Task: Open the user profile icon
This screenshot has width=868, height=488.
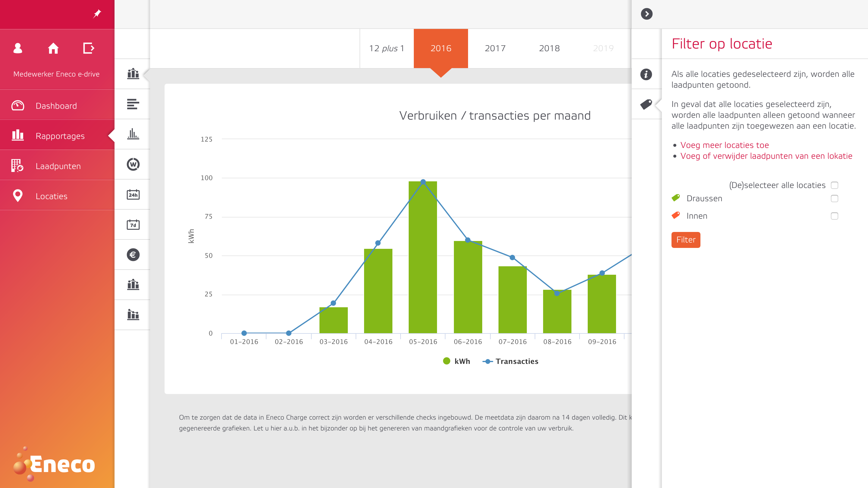Action: point(18,48)
